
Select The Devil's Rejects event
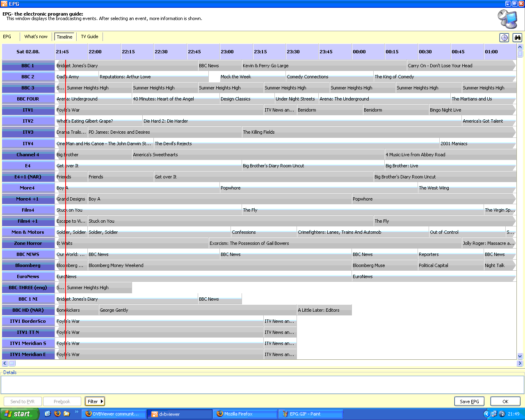pyautogui.click(x=297, y=144)
